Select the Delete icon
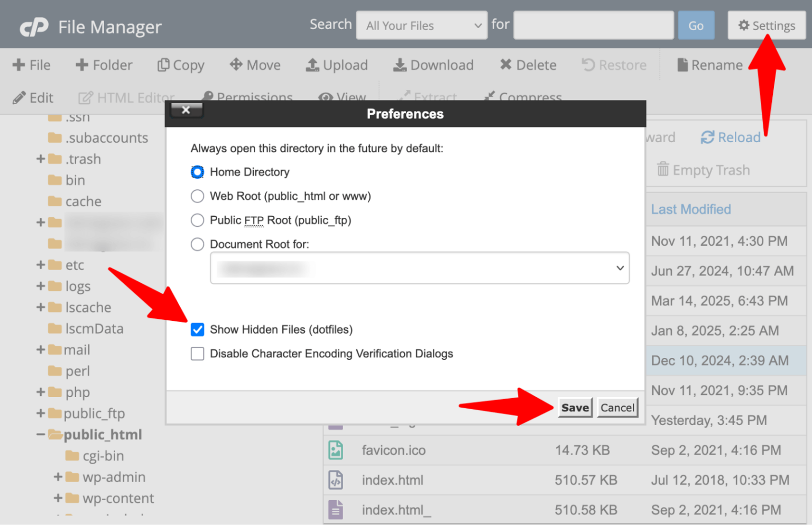This screenshot has height=525, width=812. (528, 65)
